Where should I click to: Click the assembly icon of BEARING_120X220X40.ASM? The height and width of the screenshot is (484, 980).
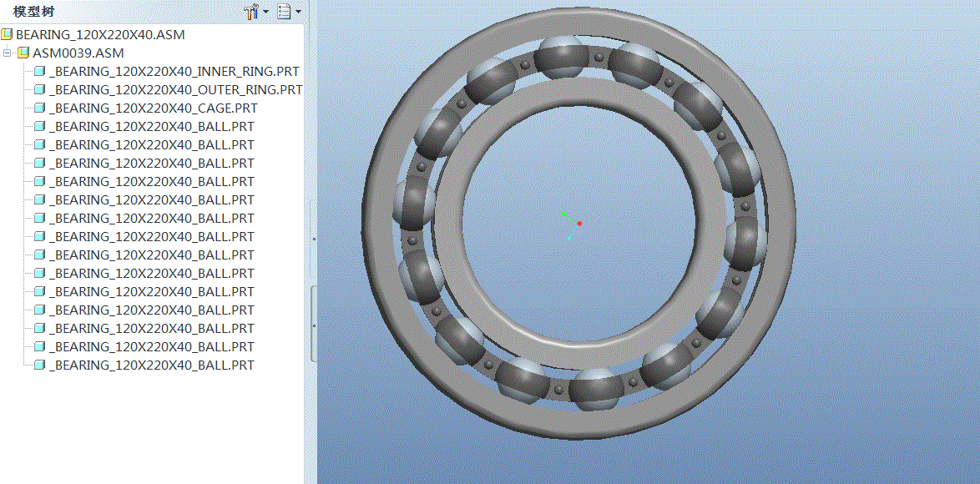pos(7,35)
